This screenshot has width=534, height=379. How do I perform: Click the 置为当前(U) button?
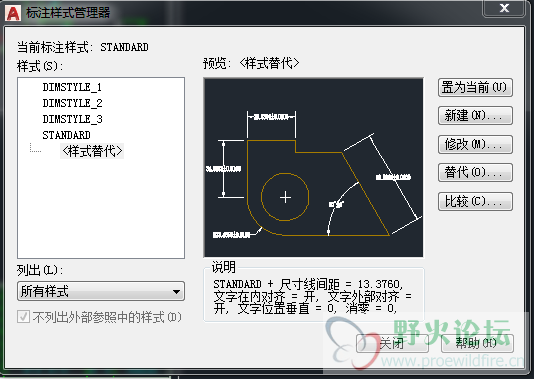point(475,87)
